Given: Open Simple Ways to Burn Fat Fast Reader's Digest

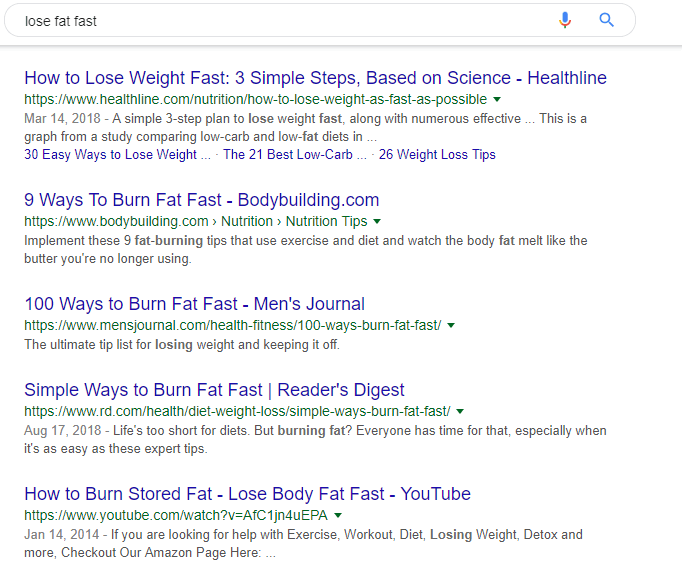Looking at the screenshot, I should [214, 390].
